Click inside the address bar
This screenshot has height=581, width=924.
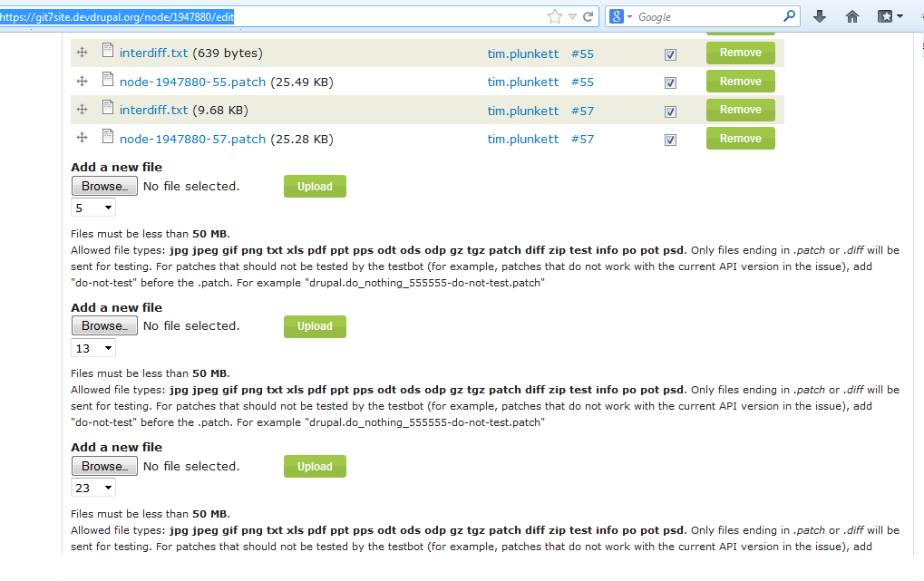point(272,15)
